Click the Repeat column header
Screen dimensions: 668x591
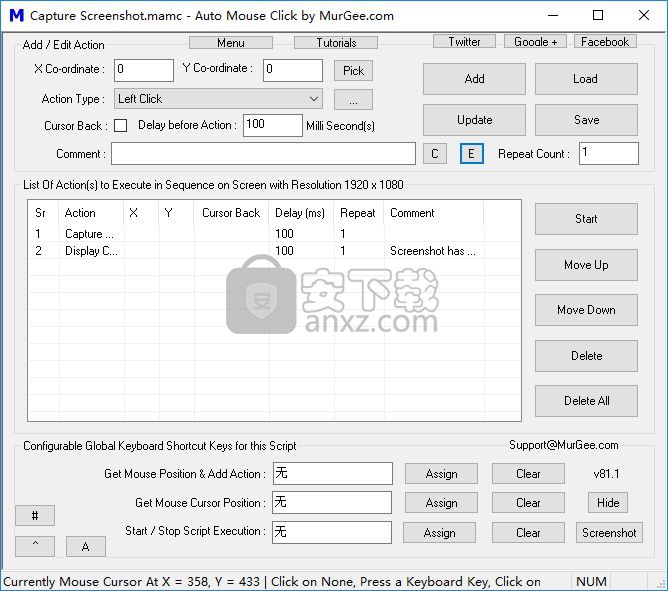pyautogui.click(x=359, y=213)
